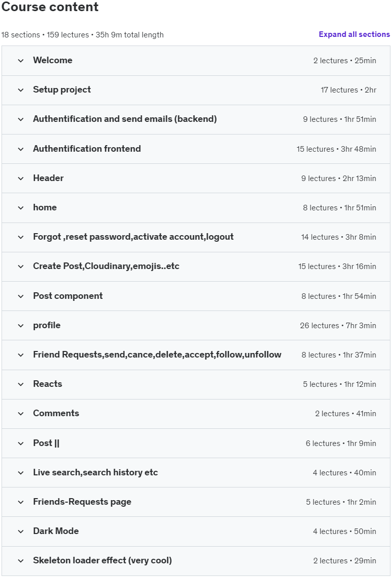Click Expand all sections link
Screen dimensions: 392x577
(x=354, y=34)
